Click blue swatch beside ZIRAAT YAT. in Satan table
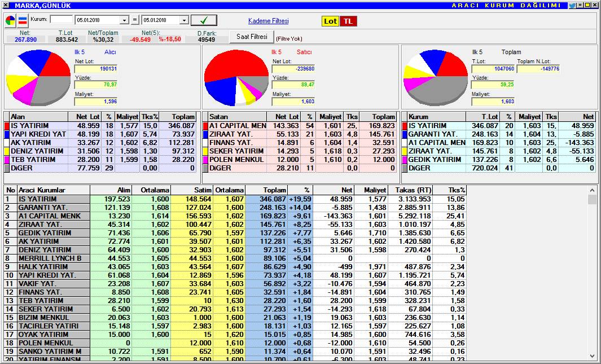Screen dimensions: 601x364 tap(205, 134)
